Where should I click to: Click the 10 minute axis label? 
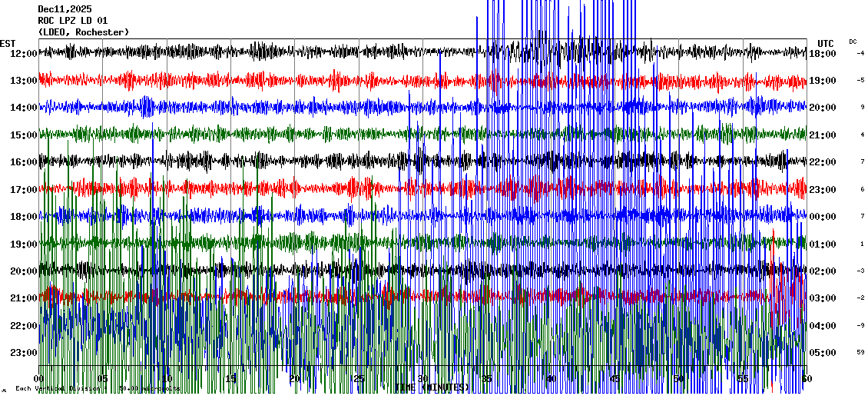[167, 379]
